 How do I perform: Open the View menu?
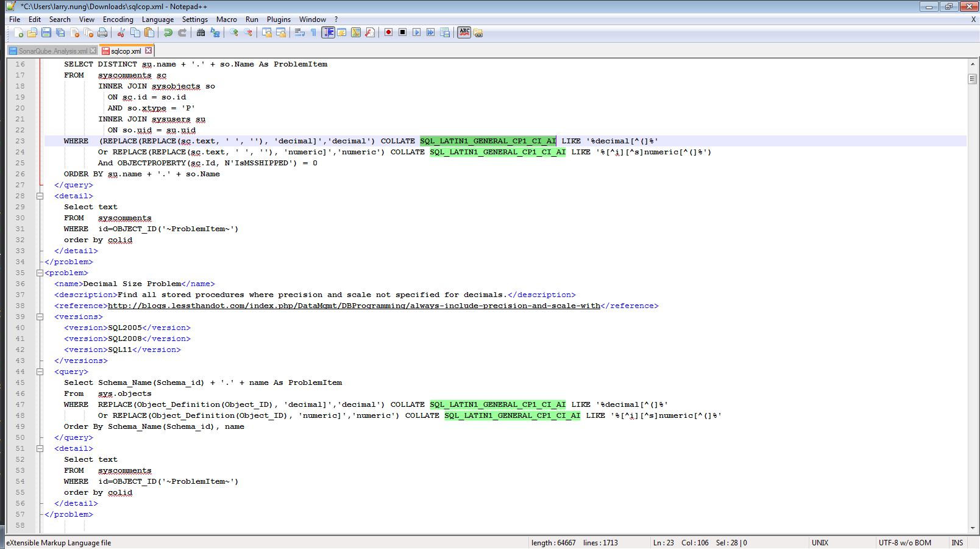(x=87, y=20)
